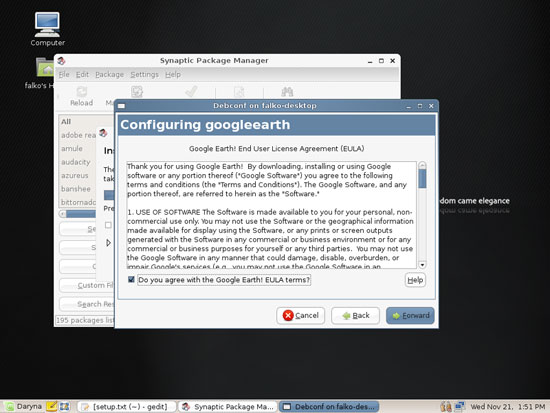
Task: Click the EULA vertical scrollbar thumb
Action: 422,178
